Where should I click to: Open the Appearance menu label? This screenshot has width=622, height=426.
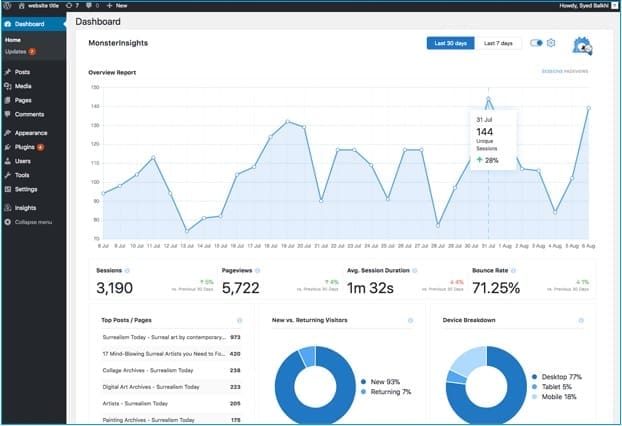(x=31, y=133)
